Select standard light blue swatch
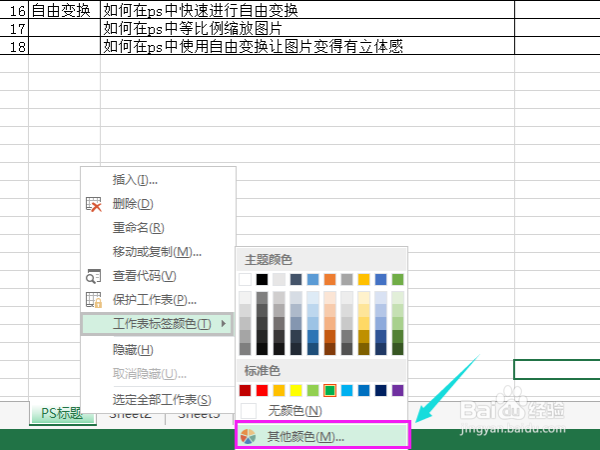 [347, 391]
